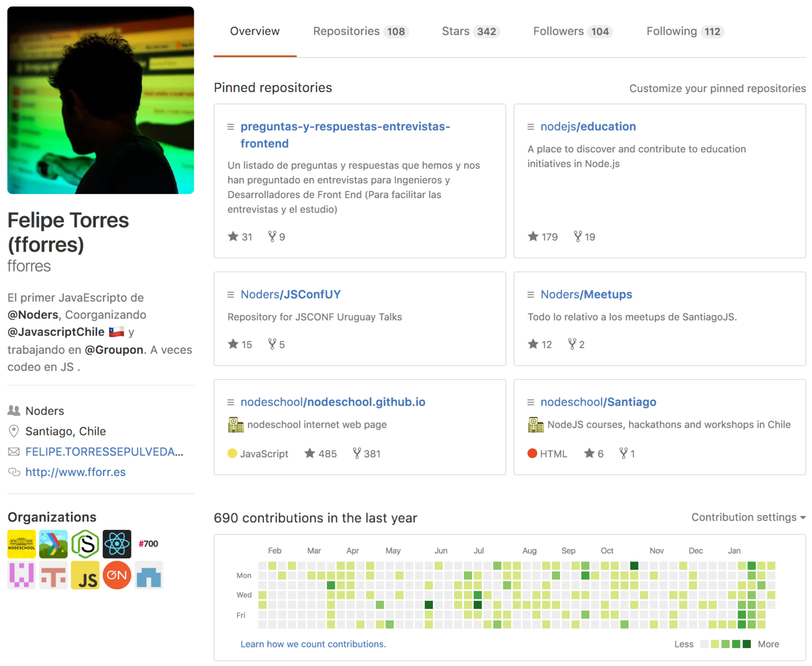Click the 690 contributions in the last year heading

click(x=315, y=518)
